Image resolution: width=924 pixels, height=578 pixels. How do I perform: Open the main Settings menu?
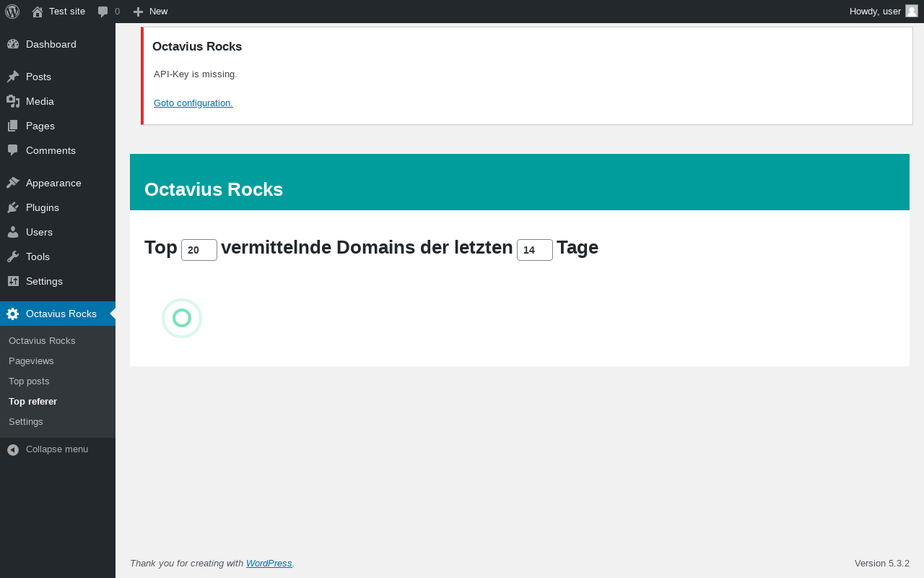click(x=58, y=281)
